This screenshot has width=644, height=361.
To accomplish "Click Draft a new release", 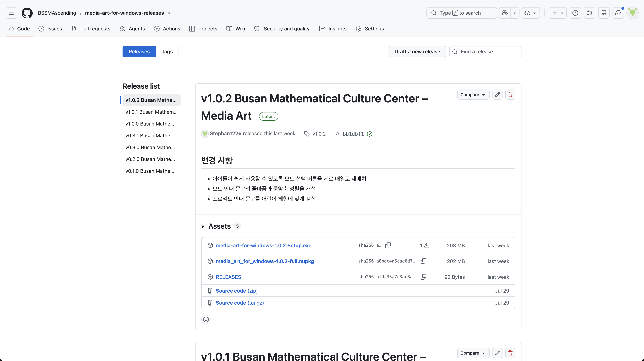I will (x=417, y=52).
